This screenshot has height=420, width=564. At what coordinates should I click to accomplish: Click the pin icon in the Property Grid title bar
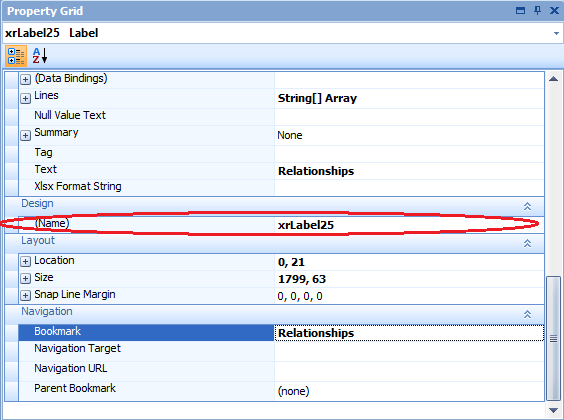pyautogui.click(x=537, y=10)
